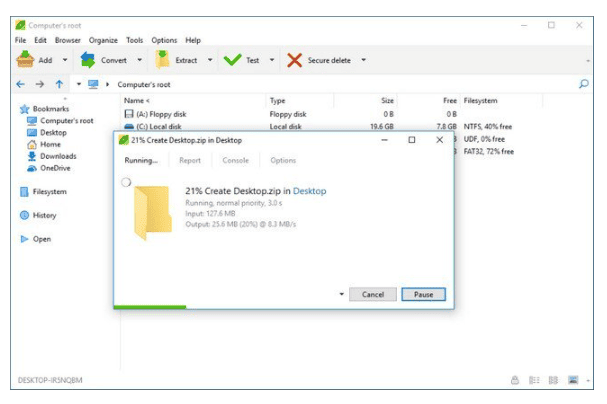Screen dimensions: 607x404
Task: Click the Open play-arrow icon
Action: tap(24, 239)
